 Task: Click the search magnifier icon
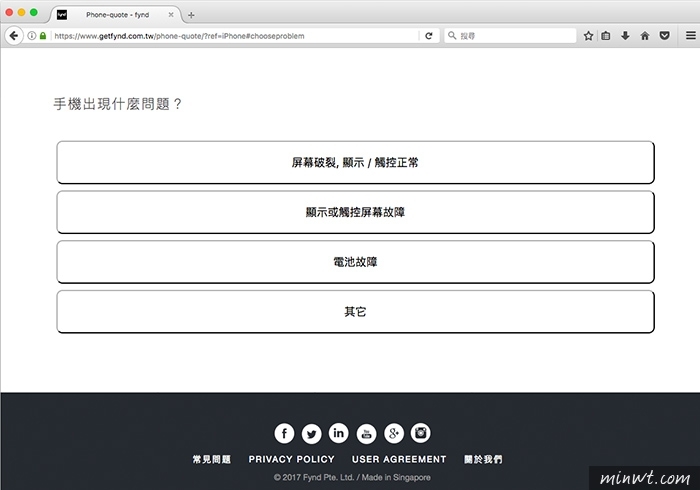pyautogui.click(x=452, y=35)
